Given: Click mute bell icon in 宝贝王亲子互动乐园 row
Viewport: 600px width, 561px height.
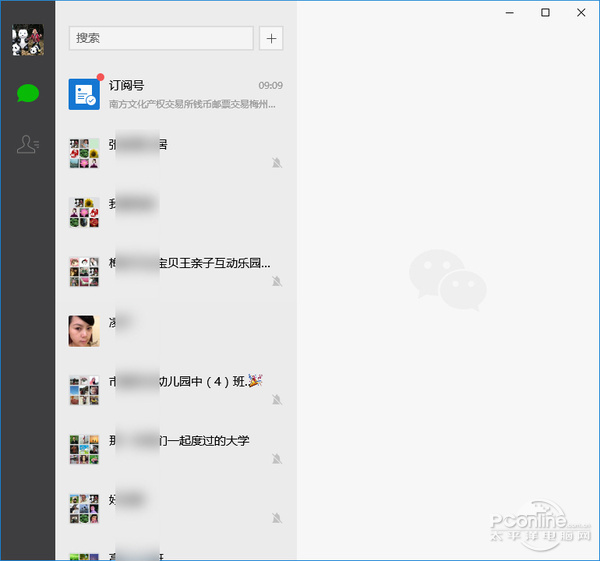Looking at the screenshot, I should (x=277, y=281).
